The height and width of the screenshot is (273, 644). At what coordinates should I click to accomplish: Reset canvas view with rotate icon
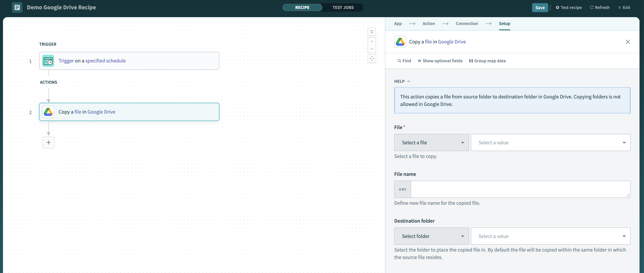tap(372, 32)
